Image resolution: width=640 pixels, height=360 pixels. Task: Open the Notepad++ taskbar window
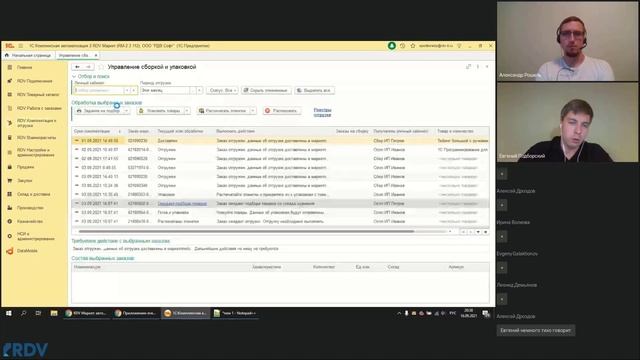pos(236,313)
